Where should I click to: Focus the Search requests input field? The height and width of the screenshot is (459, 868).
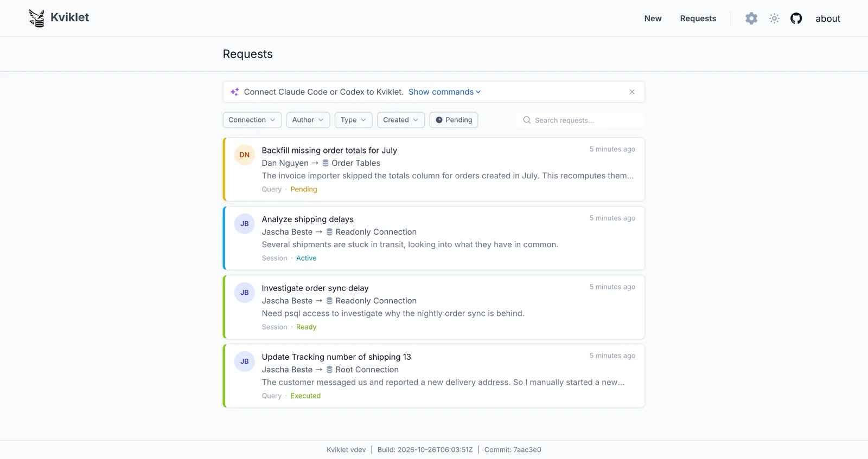(582, 120)
